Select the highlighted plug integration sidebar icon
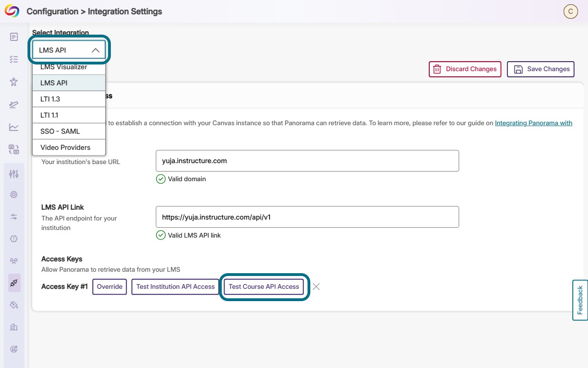588x368 pixels. [x=14, y=283]
